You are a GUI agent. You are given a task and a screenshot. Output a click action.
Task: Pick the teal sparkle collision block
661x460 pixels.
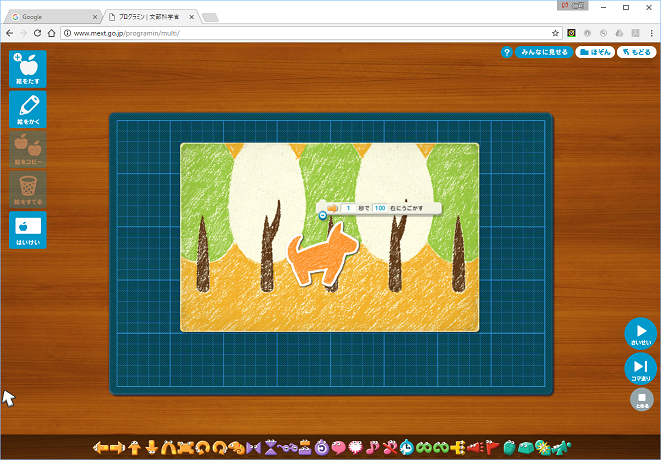click(x=543, y=447)
